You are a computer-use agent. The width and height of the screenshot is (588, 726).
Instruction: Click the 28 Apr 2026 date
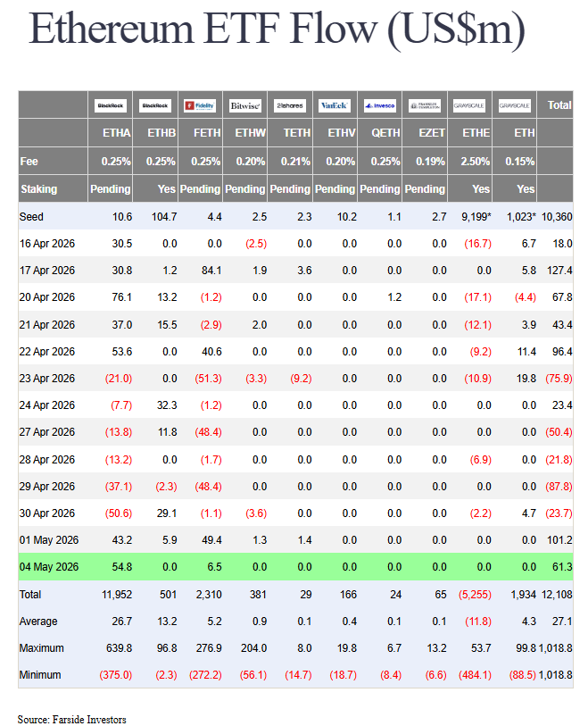click(46, 460)
